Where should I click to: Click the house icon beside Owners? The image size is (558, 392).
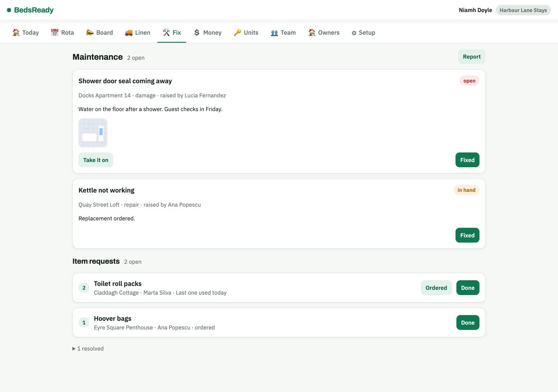pyautogui.click(x=312, y=32)
